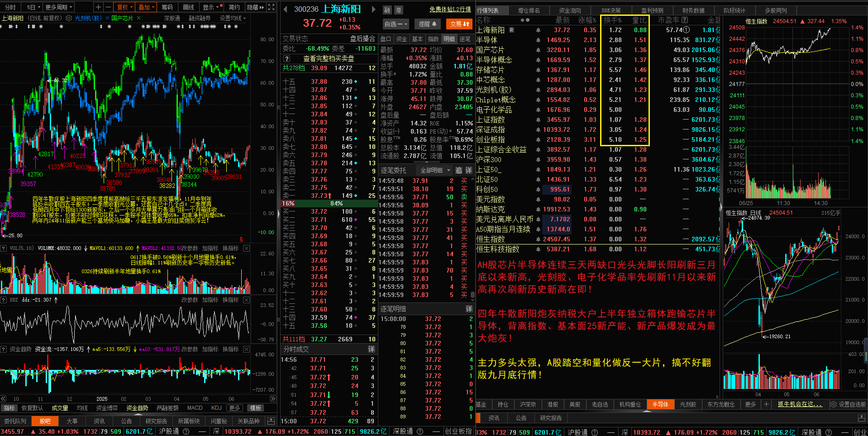Toggle 模板 template button
The height and width of the screenshot is (436, 868).
[x=256, y=408]
